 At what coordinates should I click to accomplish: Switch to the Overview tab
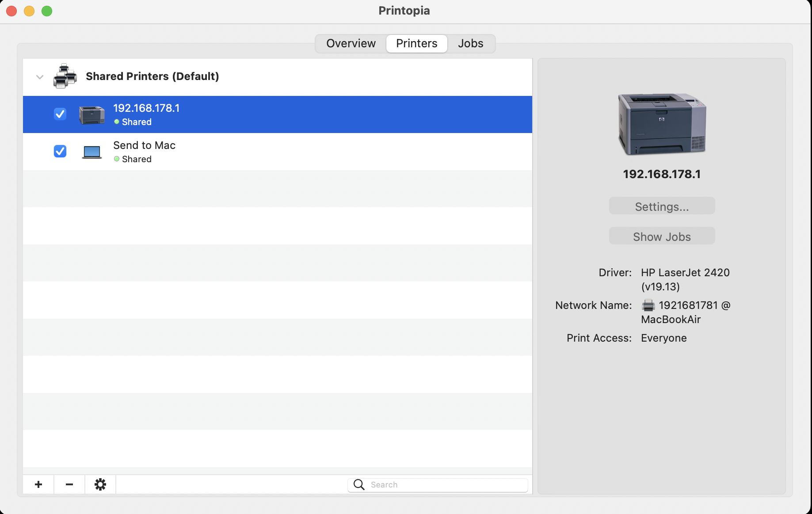point(351,43)
